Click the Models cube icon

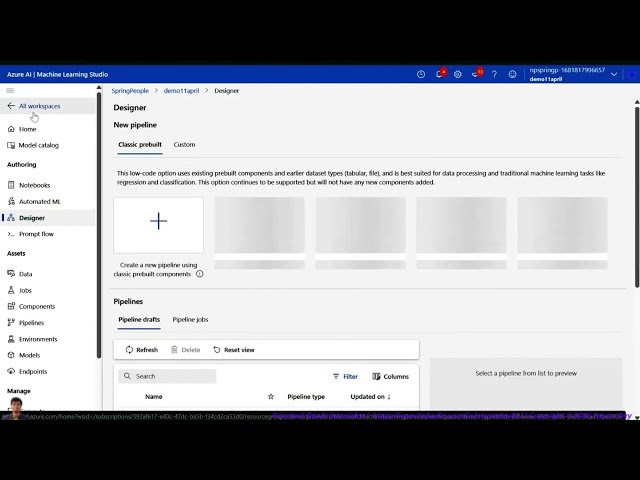11,355
